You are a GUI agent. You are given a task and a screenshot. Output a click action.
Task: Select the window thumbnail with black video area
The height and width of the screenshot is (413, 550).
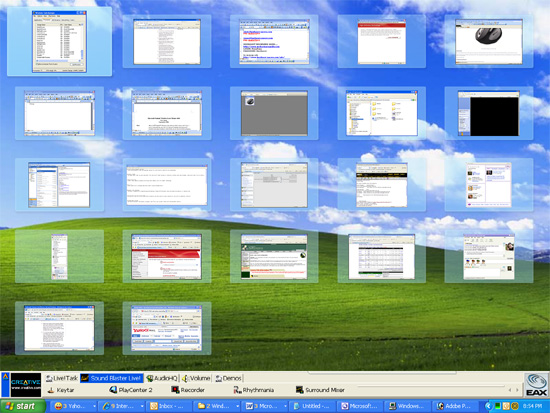click(x=489, y=113)
